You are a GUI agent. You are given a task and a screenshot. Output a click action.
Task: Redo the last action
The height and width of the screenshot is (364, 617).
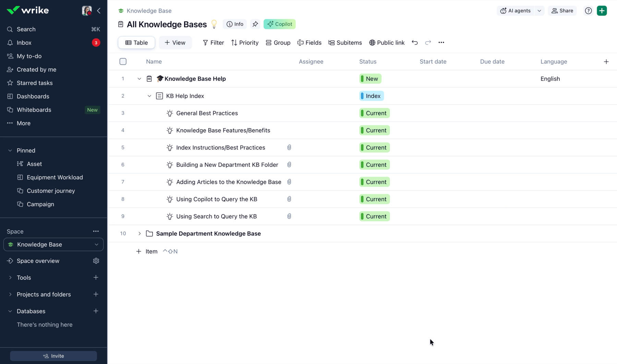[428, 43]
